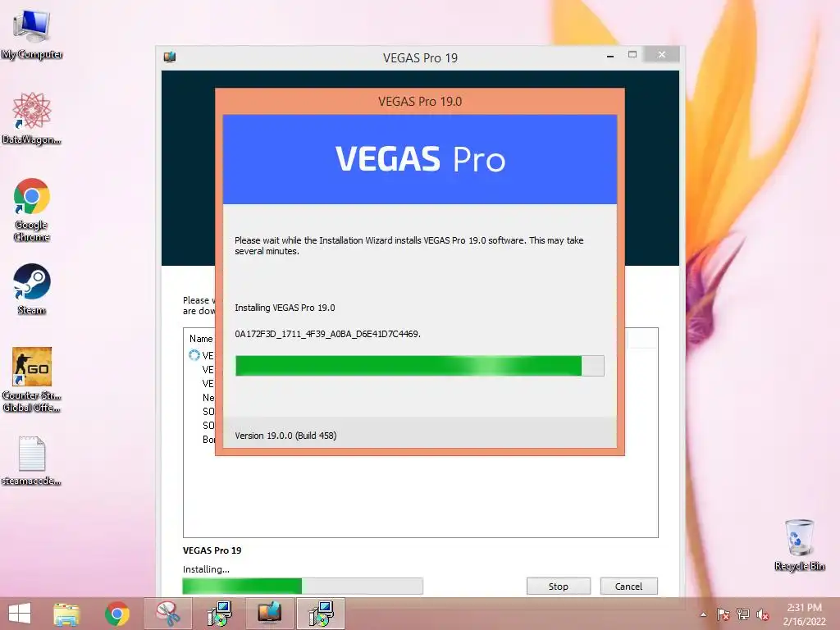Select first installer icon in taskbar
The image size is (840, 630).
click(x=218, y=614)
